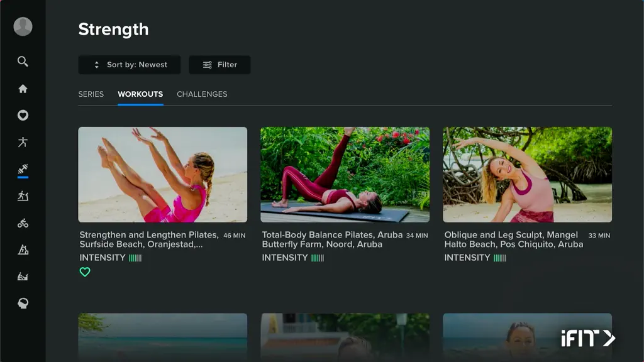Open the profile avatar

(23, 26)
